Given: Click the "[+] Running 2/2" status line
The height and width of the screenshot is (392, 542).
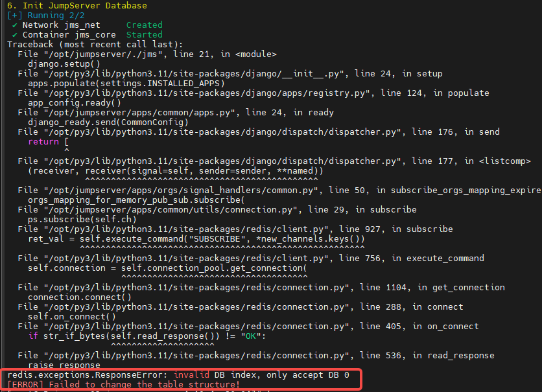Looking at the screenshot, I should coord(45,15).
